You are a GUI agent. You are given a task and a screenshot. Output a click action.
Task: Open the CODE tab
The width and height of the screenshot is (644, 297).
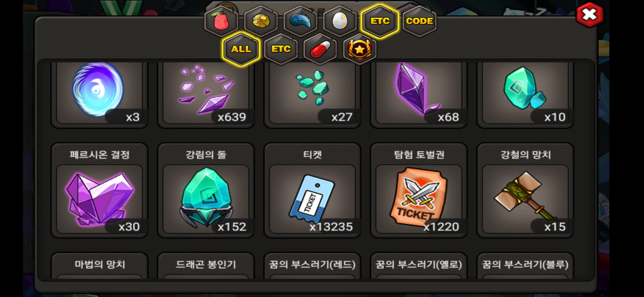click(x=419, y=21)
